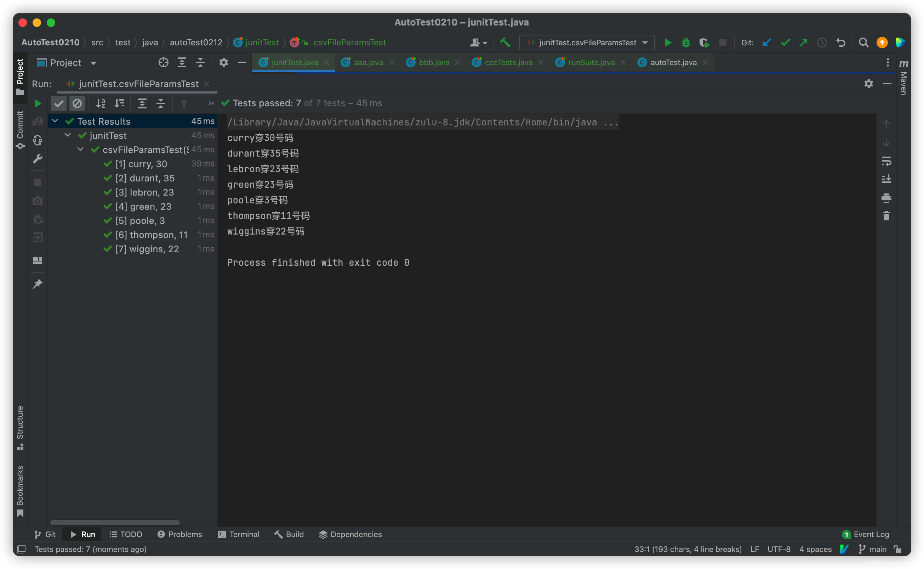Click the camera dump threads icon
The image size is (924, 569).
coord(38,201)
